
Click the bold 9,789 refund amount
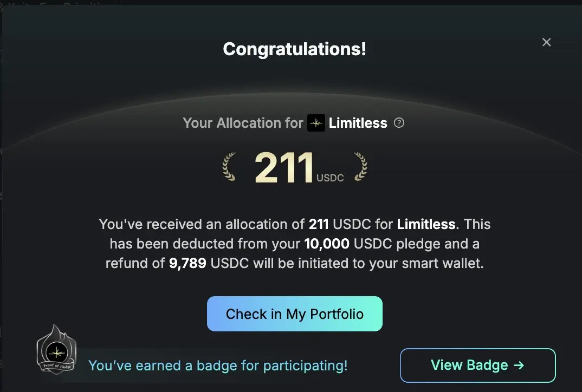187,263
